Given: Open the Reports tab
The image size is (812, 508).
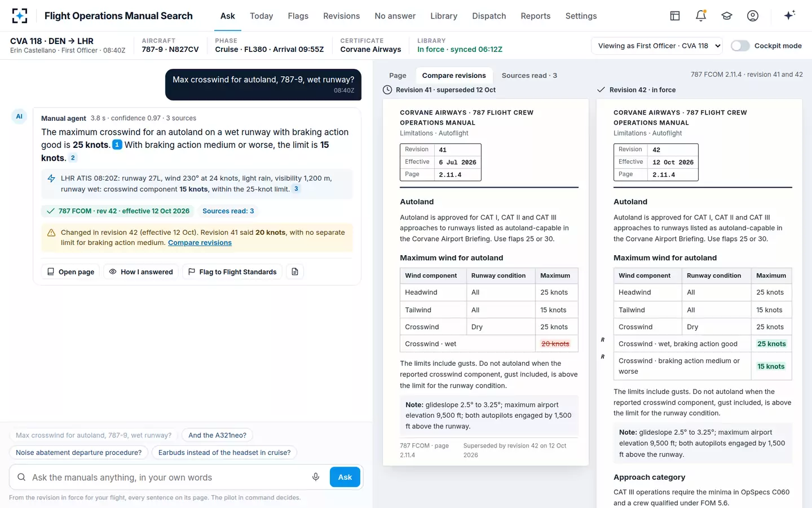Looking at the screenshot, I should pyautogui.click(x=535, y=16).
